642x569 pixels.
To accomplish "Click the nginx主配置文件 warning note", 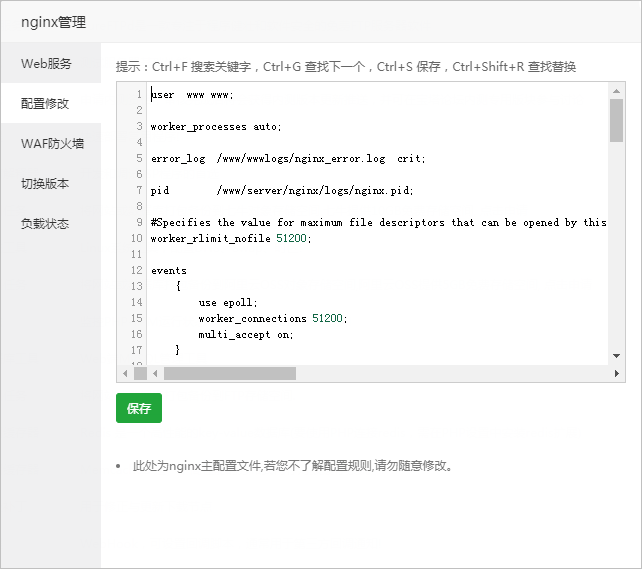I will tap(292, 466).
